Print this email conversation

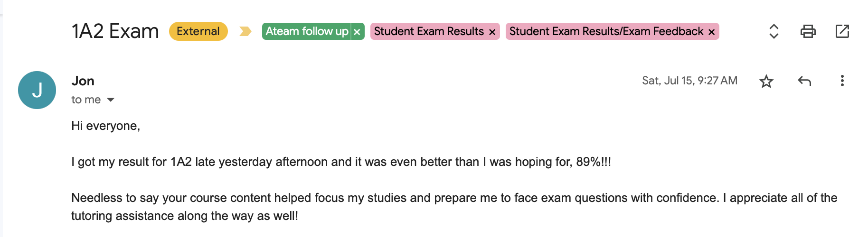(x=808, y=31)
